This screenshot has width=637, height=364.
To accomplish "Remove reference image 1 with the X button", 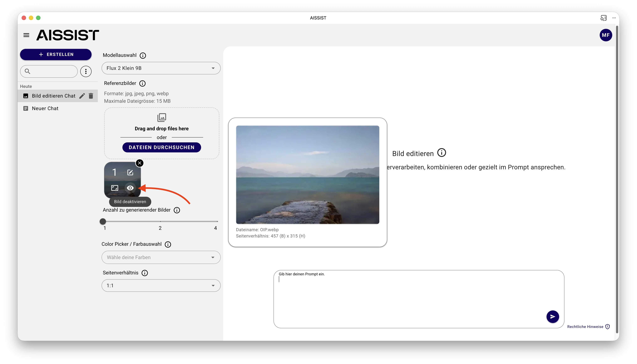I will pos(140,163).
